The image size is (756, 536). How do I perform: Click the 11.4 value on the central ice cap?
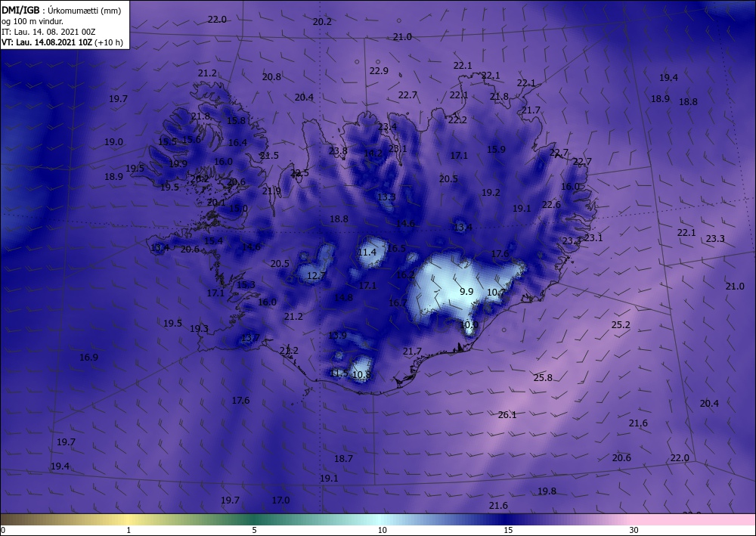367,252
